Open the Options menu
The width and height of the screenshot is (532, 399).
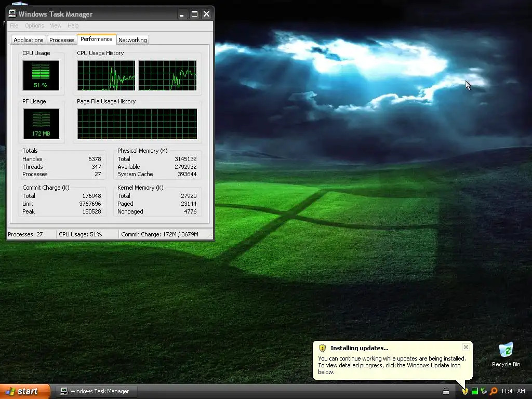pyautogui.click(x=34, y=25)
